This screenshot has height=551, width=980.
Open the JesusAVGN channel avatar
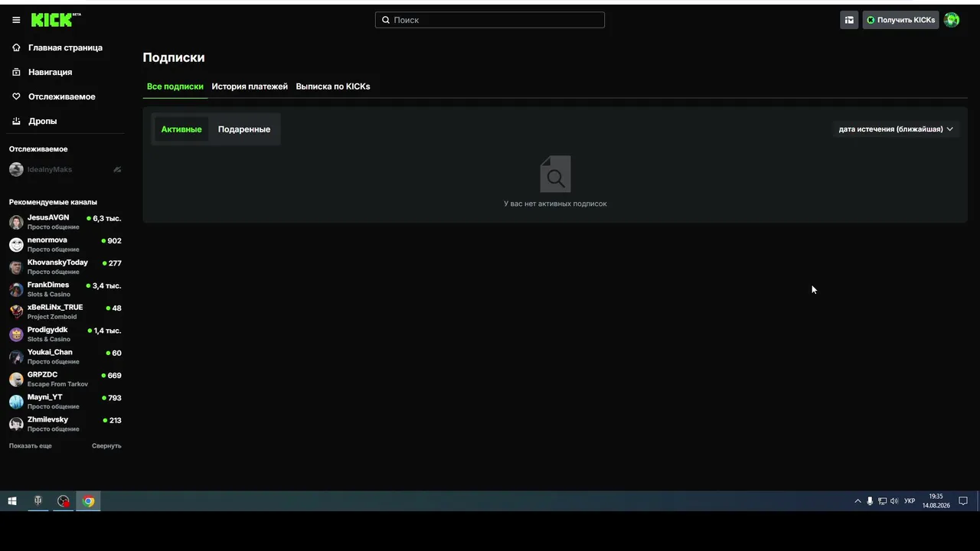pos(16,222)
